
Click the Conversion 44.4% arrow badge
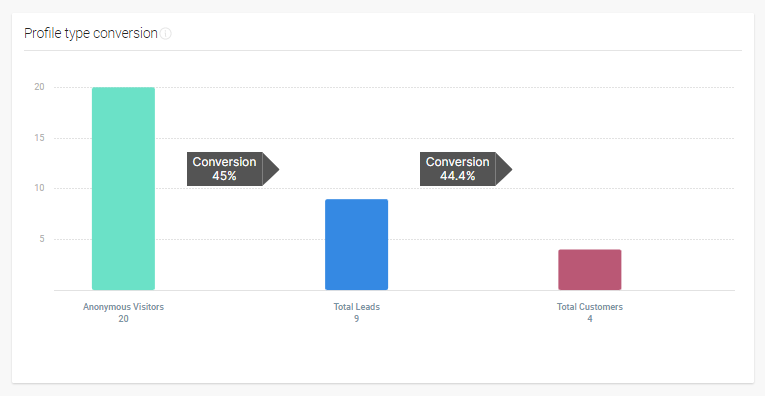(466, 169)
